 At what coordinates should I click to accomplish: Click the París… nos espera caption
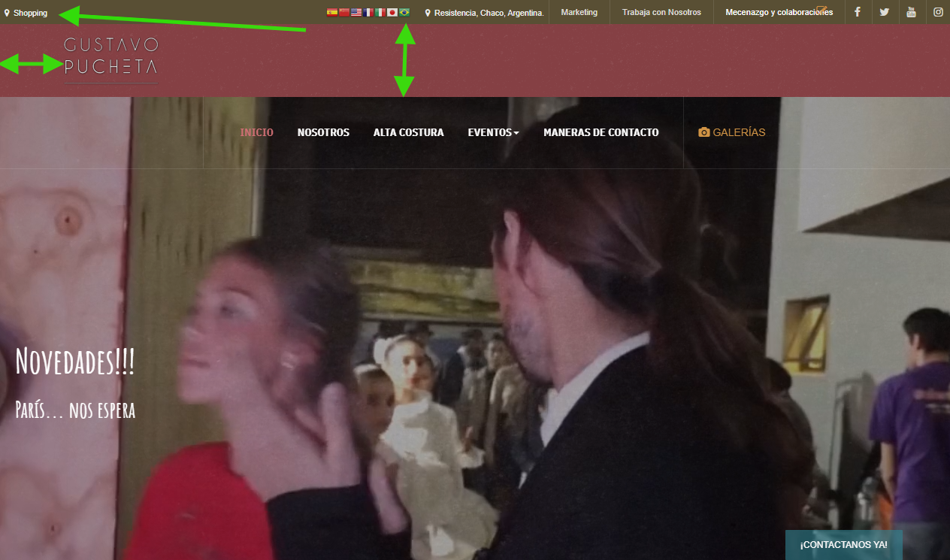coord(75,410)
